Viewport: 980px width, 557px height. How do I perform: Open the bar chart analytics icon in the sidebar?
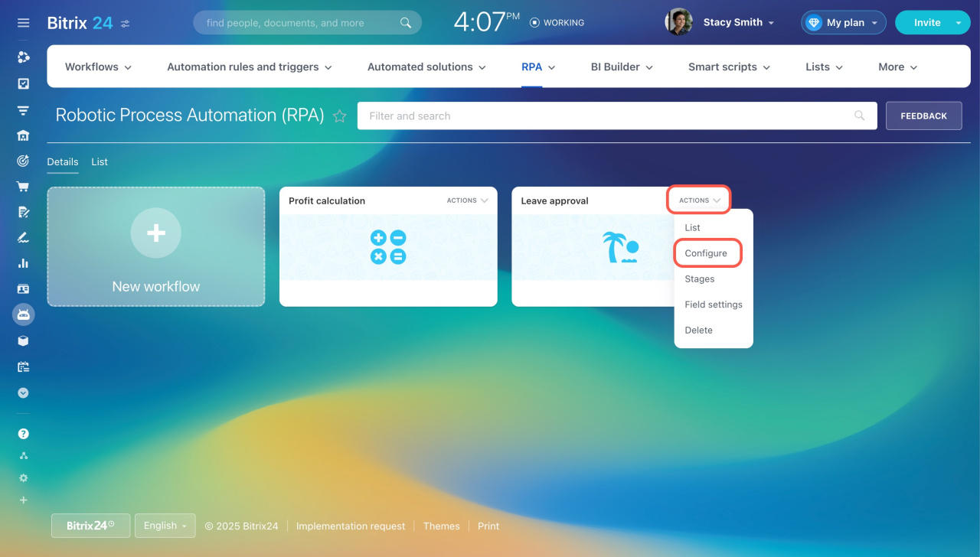pos(23,263)
